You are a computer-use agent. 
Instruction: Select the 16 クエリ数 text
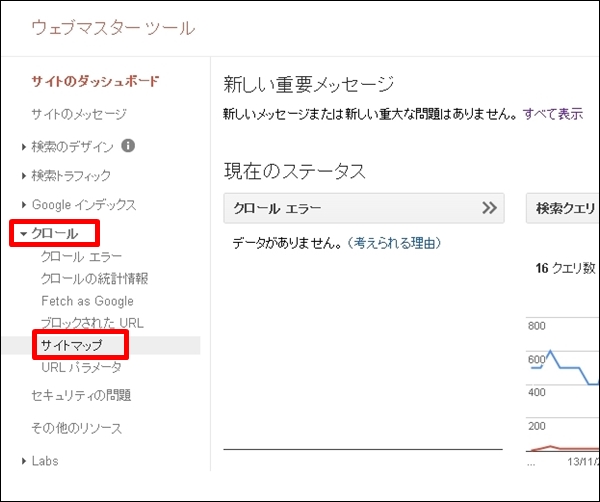pyautogui.click(x=566, y=268)
